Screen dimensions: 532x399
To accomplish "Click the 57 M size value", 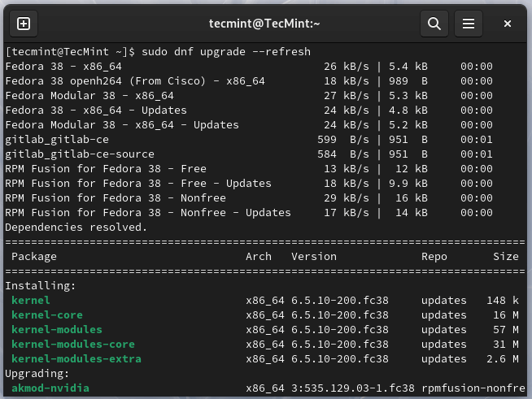I will pos(506,329).
